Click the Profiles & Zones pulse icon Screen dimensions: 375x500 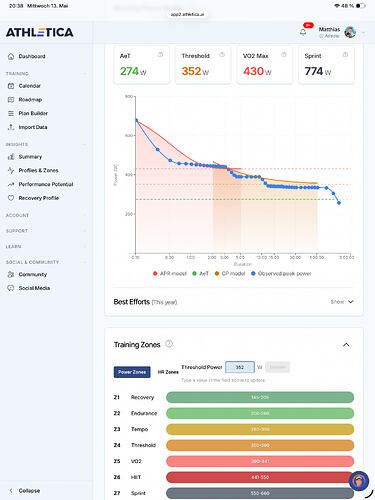11,170
